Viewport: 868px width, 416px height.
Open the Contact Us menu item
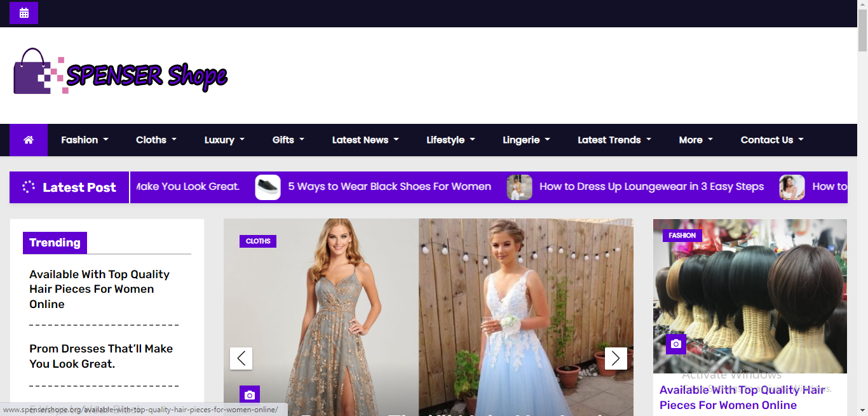[772, 140]
